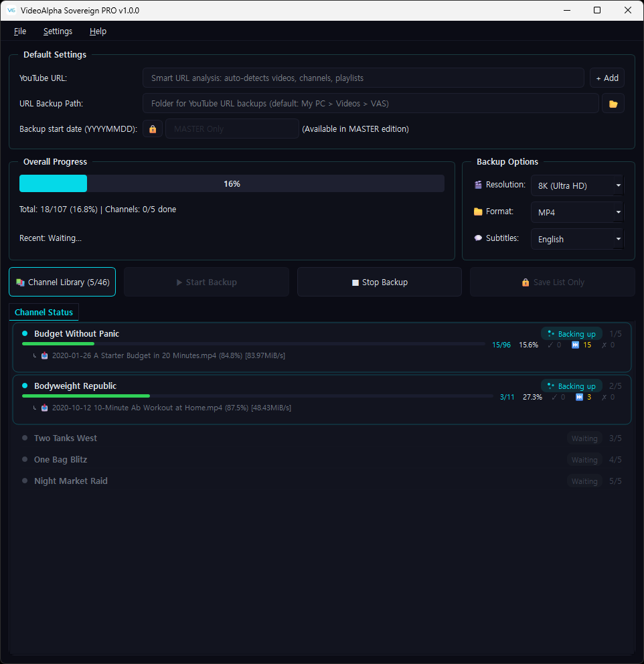
Task: Click file name A Starter Budget in 20 Minutes.mp4
Action: [155, 355]
